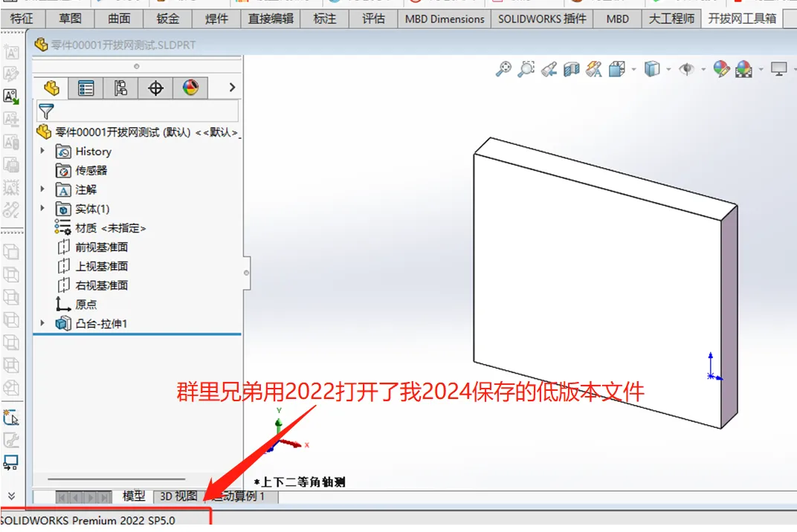Select 材质 <未指定> material item
Image resolution: width=797 pixels, height=532 pixels.
100,228
